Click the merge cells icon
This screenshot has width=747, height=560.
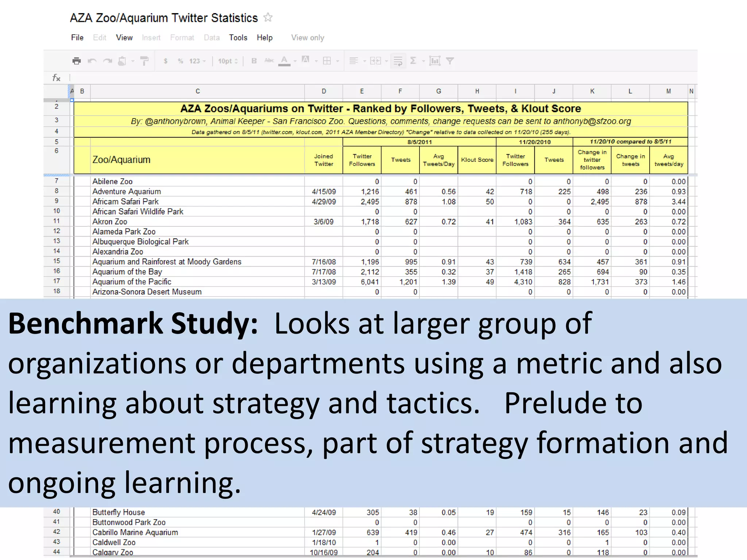375,61
